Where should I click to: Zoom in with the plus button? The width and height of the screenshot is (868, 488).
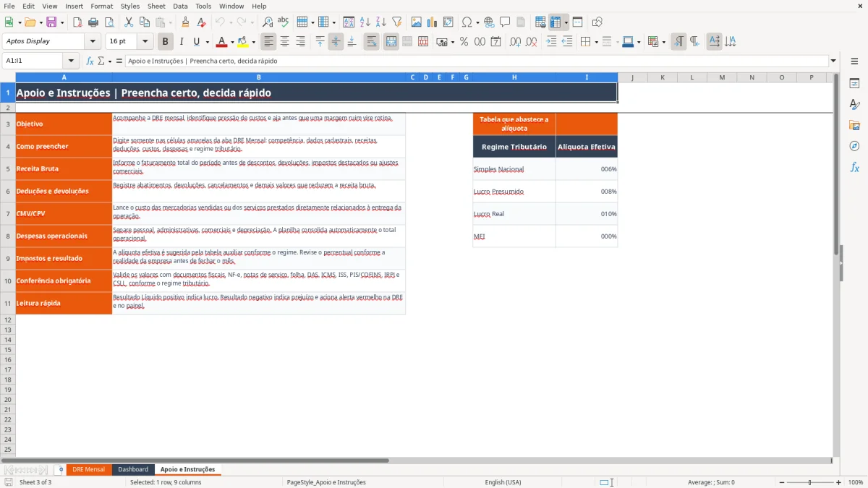(x=839, y=482)
